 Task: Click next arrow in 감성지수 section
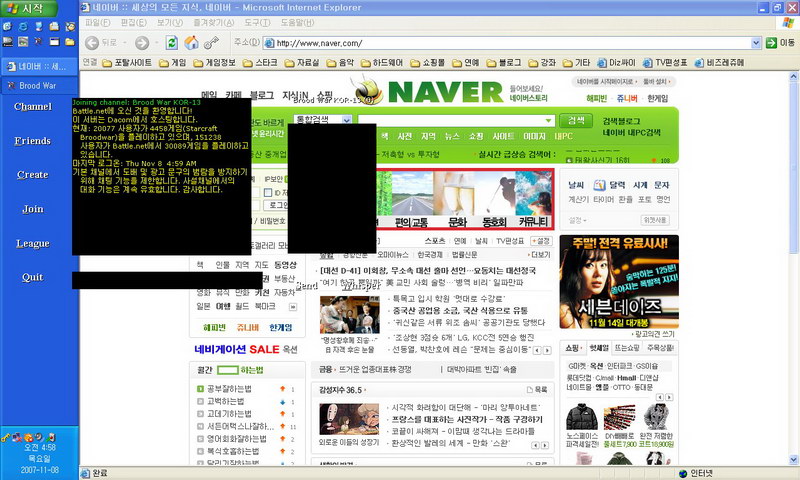545,445
